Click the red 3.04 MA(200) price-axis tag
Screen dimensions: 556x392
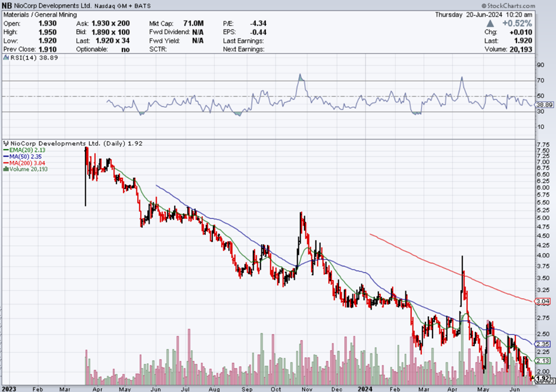tap(542, 301)
